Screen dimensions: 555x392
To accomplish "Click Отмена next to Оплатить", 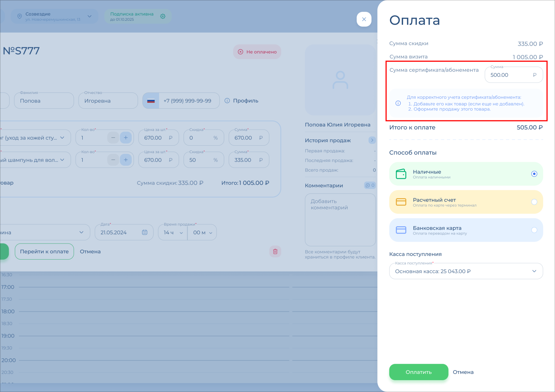I will [463, 372].
